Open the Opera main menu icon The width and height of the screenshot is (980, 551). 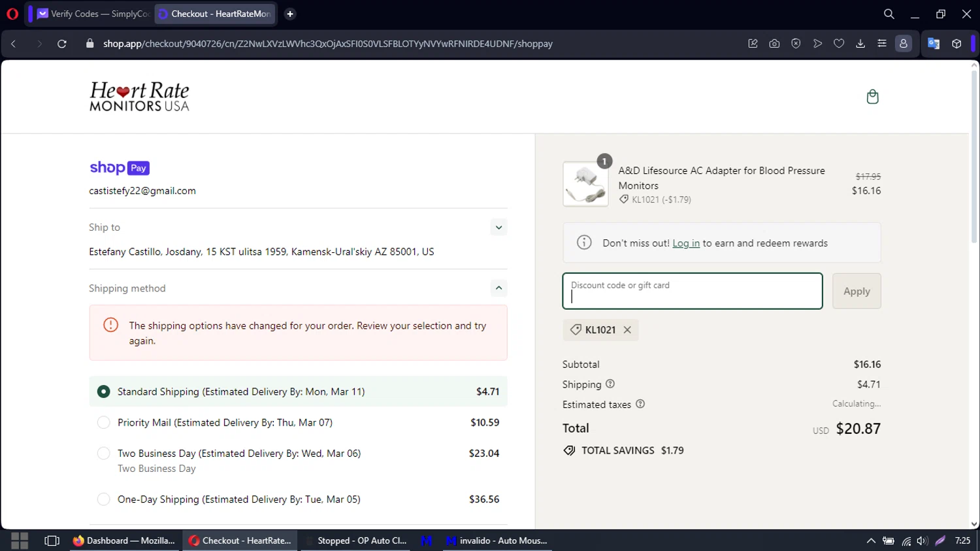12,14
